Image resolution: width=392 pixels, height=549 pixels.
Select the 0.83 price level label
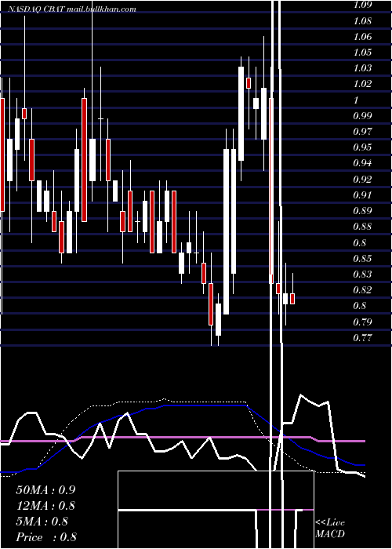(362, 274)
